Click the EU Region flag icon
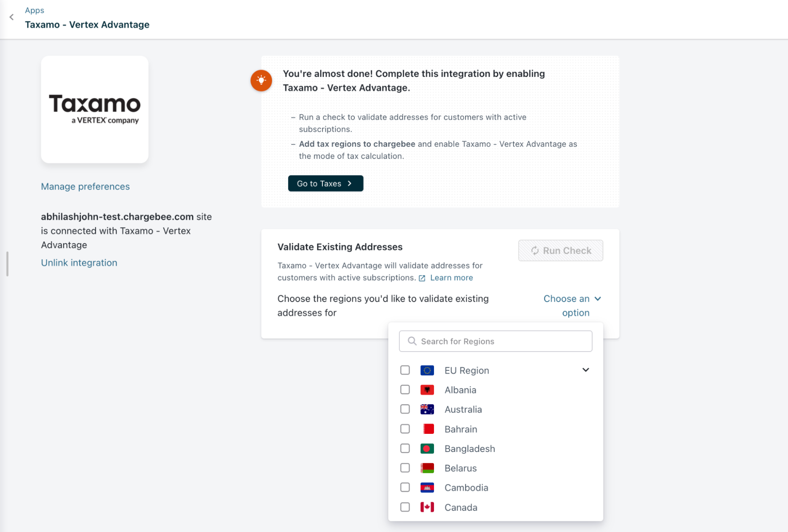Screen dimensions: 788x532 [x=427, y=370]
